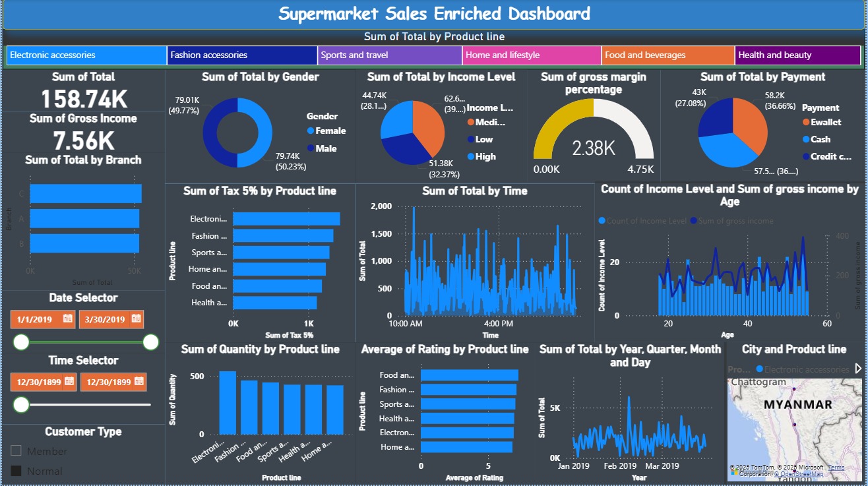
Task: Click the Ewallet legend marker in Payment chart
Action: [806, 122]
